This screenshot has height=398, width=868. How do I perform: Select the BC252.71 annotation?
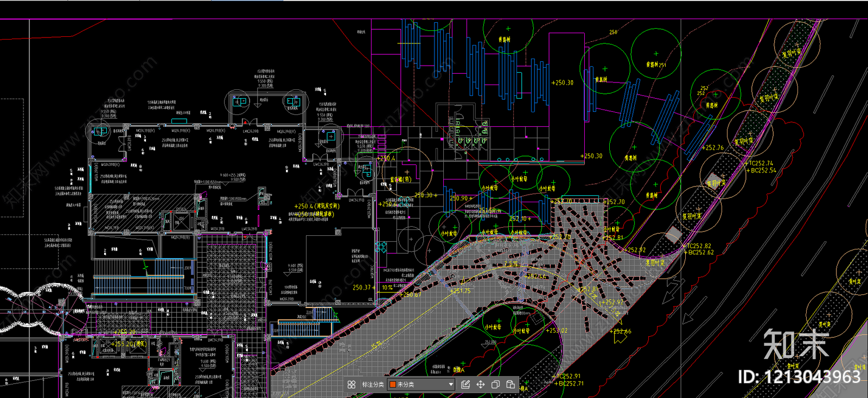pyautogui.click(x=571, y=383)
